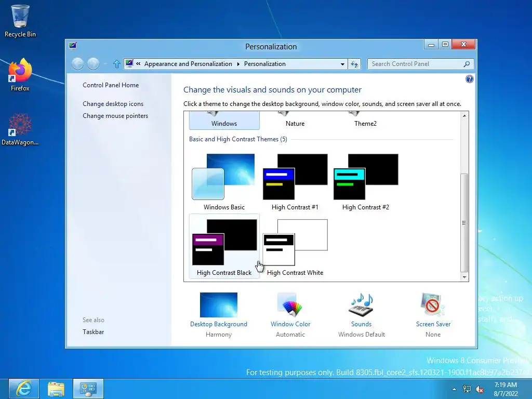Go to Control Panel Home

(x=111, y=85)
